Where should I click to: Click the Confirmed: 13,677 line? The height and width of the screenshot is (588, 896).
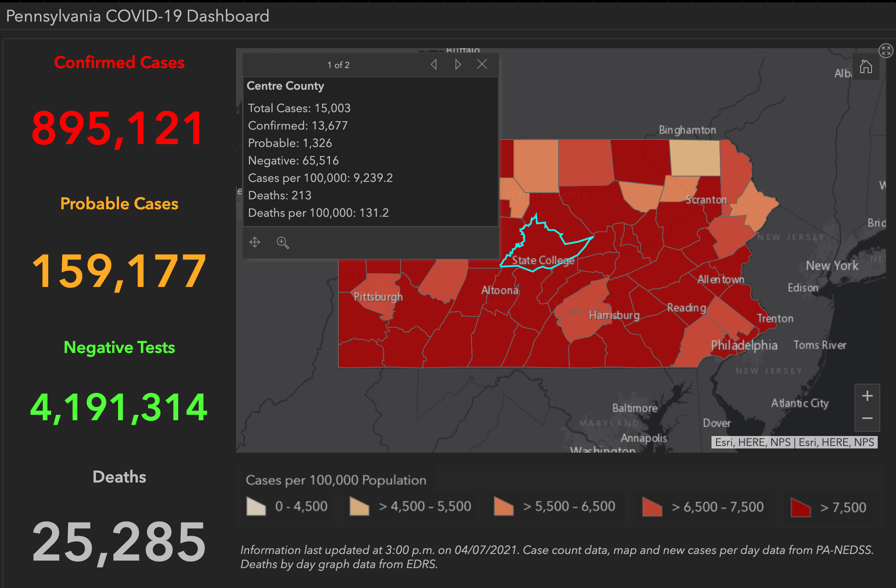(x=298, y=125)
